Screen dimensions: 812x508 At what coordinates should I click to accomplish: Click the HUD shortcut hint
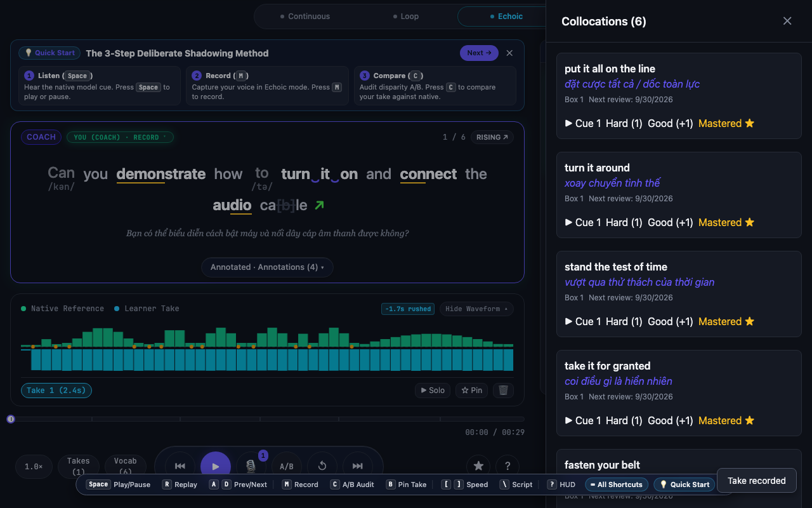[x=561, y=485]
